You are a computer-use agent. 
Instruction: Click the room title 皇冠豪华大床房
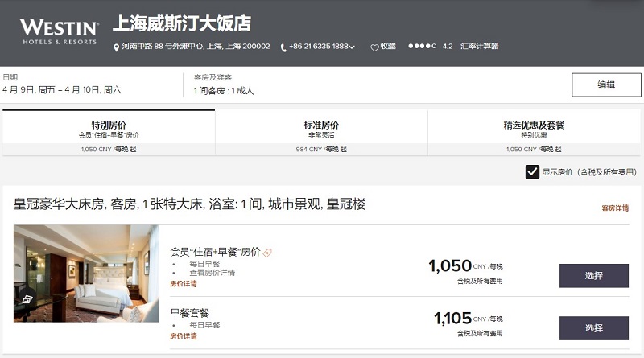coord(189,204)
